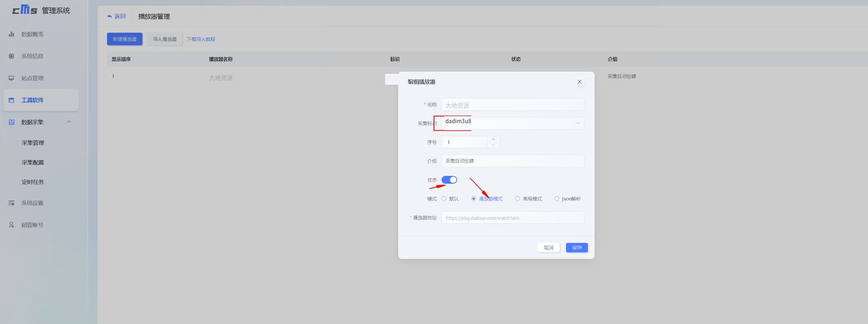
Task: Click the 名称 input field
Action: [x=513, y=105]
